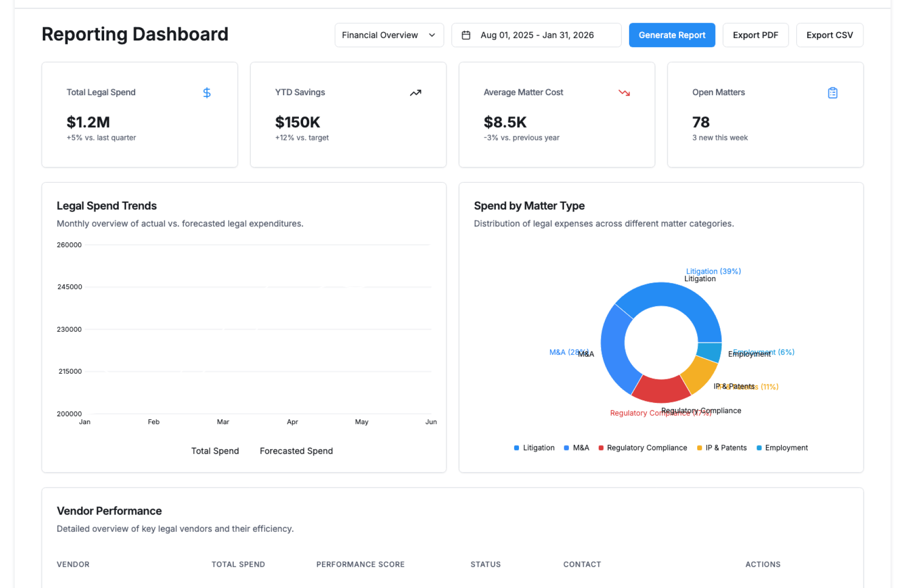Click the upward trend arrow in YTD Savings
The image size is (905, 588).
[x=415, y=93]
